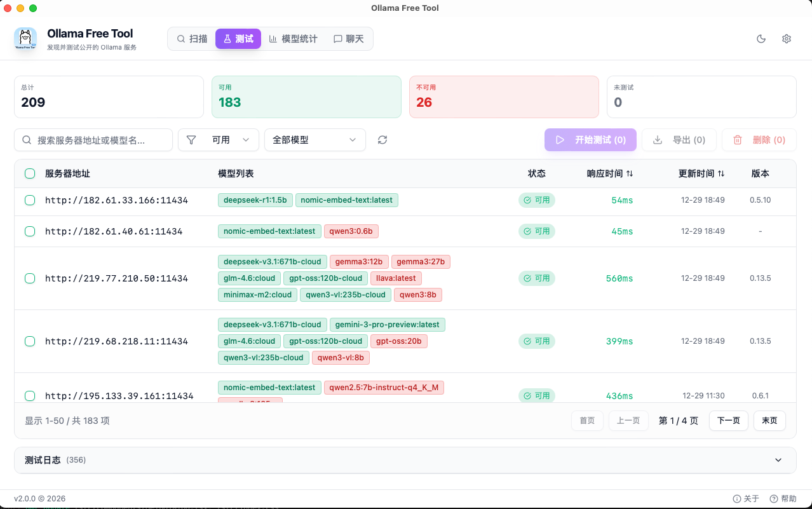The height and width of the screenshot is (509, 812).
Task: Check the row for http://182.61.33.166:11434
Action: click(x=30, y=200)
